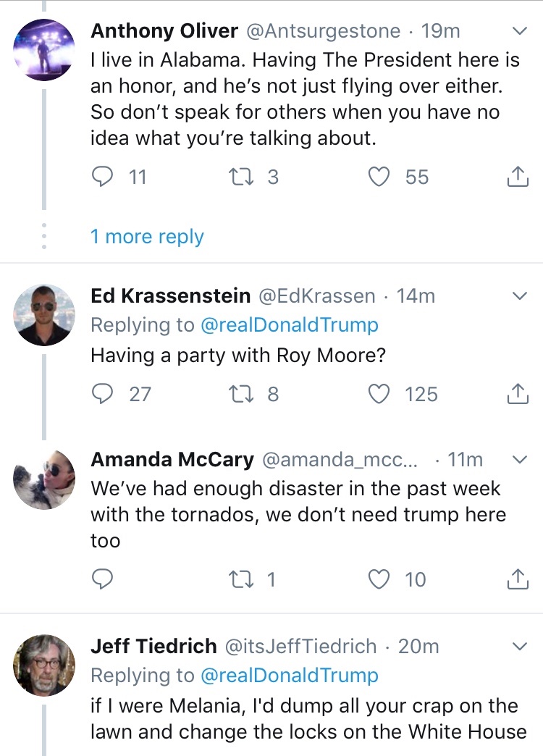This screenshot has height=756, width=543.
Task: Open options chevron on Ed Krassenstein's tweet
Action: click(520, 296)
